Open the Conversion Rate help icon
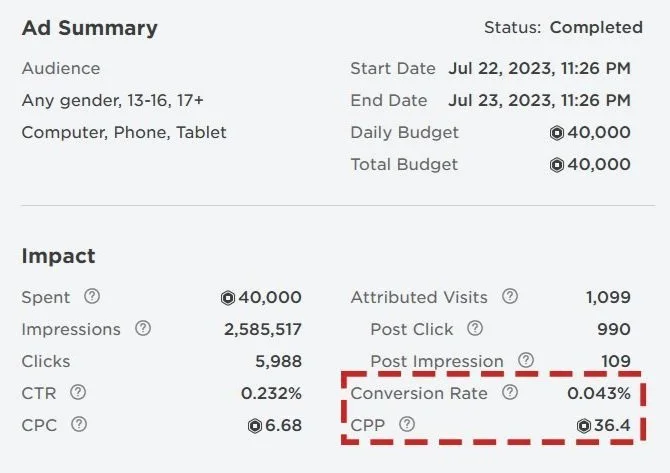The height and width of the screenshot is (473, 670). pos(510,392)
